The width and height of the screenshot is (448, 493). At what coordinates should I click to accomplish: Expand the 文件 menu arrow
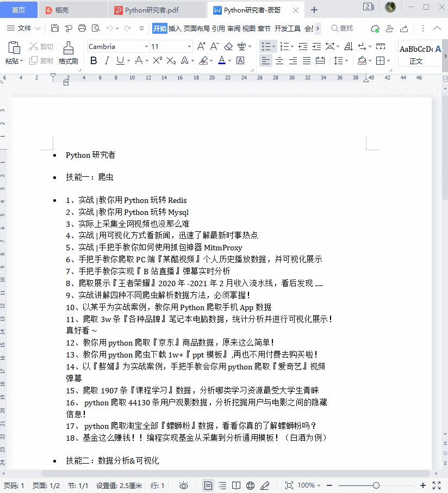[x=38, y=28]
